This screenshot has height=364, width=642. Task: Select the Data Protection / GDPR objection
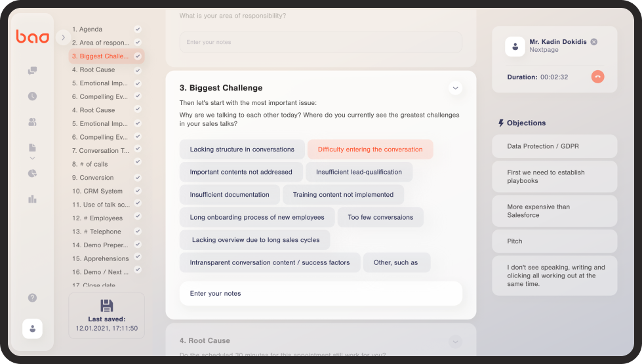[554, 146]
